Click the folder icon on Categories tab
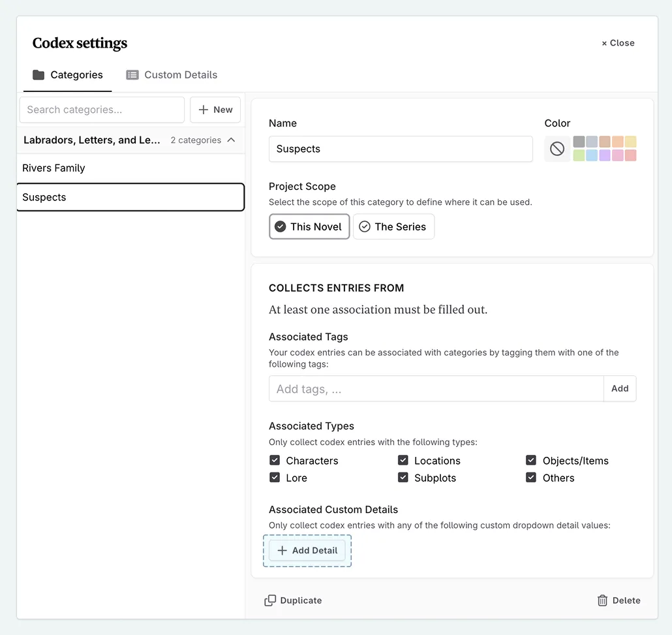The image size is (672, 635). tap(38, 75)
